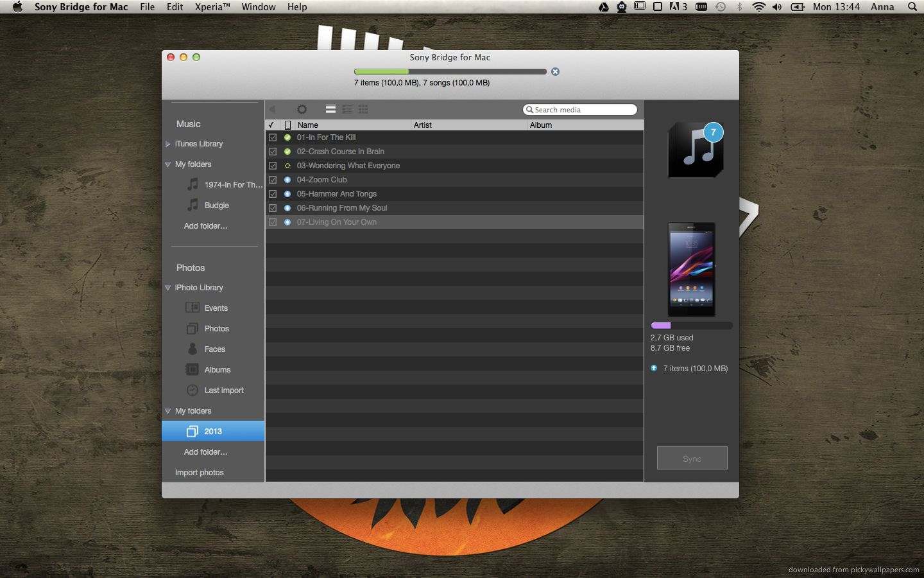The width and height of the screenshot is (924, 578).
Task: Click the Sync button
Action: [692, 459]
